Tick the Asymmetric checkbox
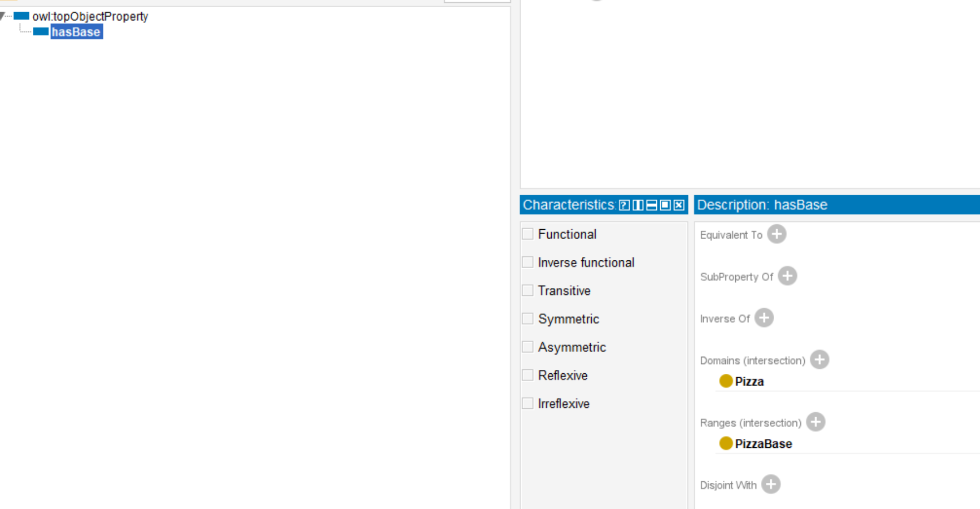This screenshot has width=980, height=509. pyautogui.click(x=528, y=347)
